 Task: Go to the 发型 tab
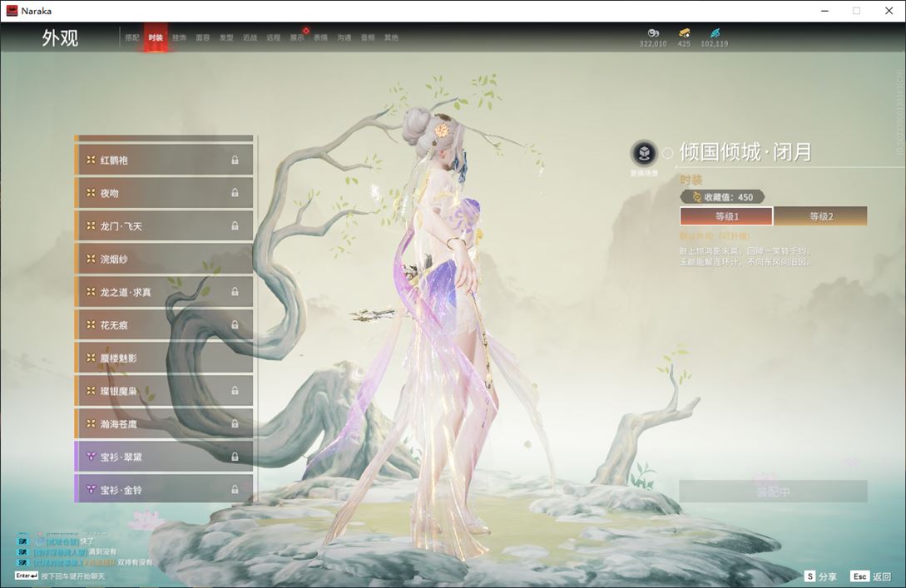226,37
